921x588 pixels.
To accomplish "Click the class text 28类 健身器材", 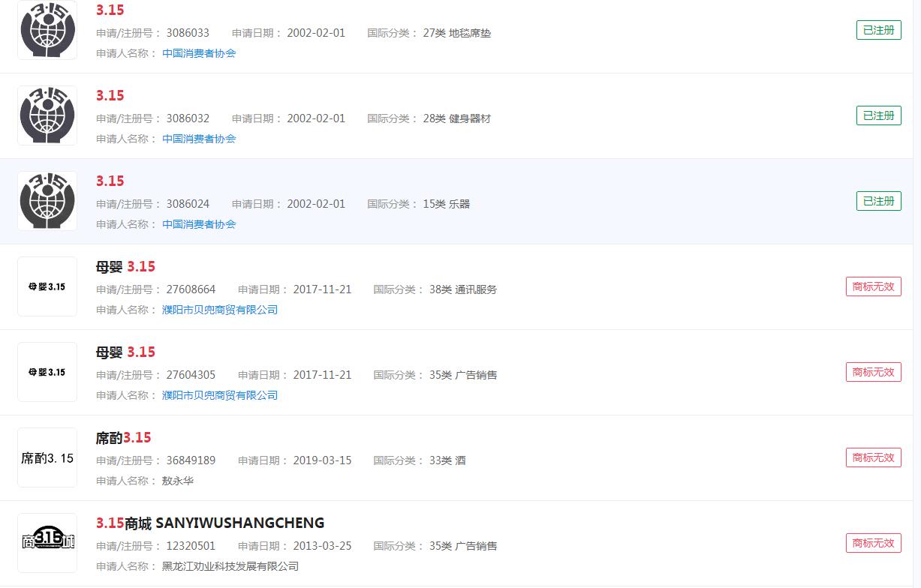I will (457, 118).
